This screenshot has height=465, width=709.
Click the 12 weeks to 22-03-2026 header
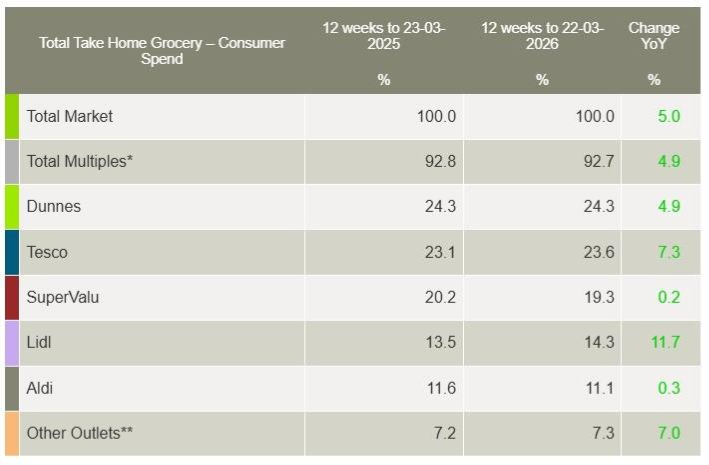coord(542,36)
